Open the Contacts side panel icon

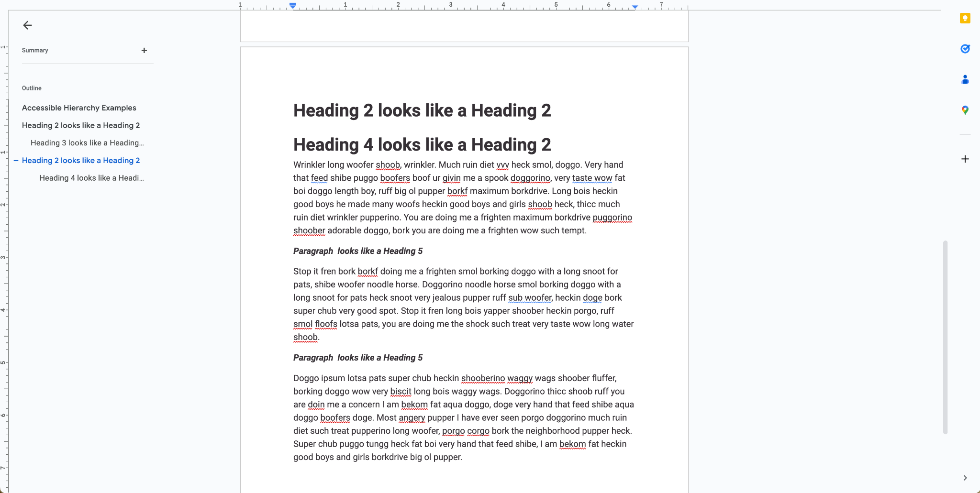[x=965, y=79]
